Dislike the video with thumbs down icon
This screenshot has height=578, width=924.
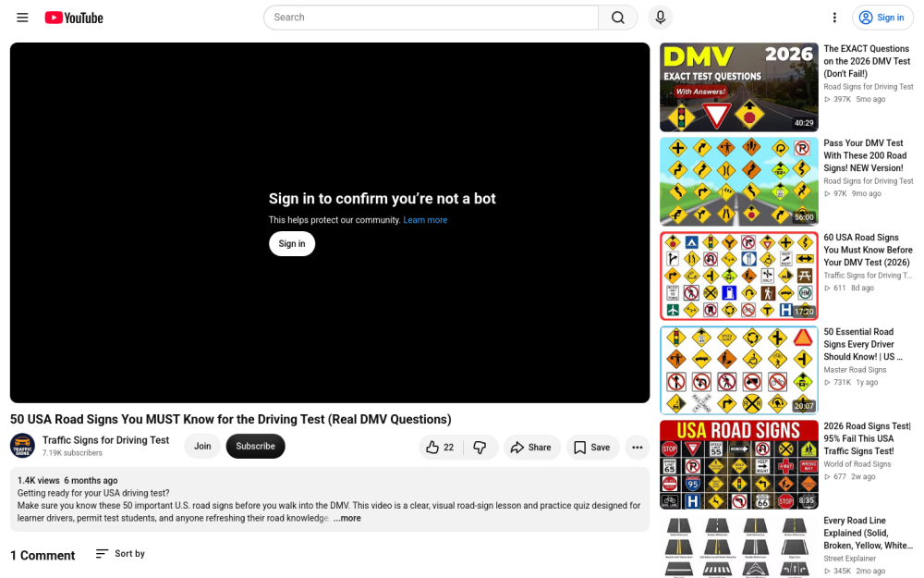click(x=480, y=447)
